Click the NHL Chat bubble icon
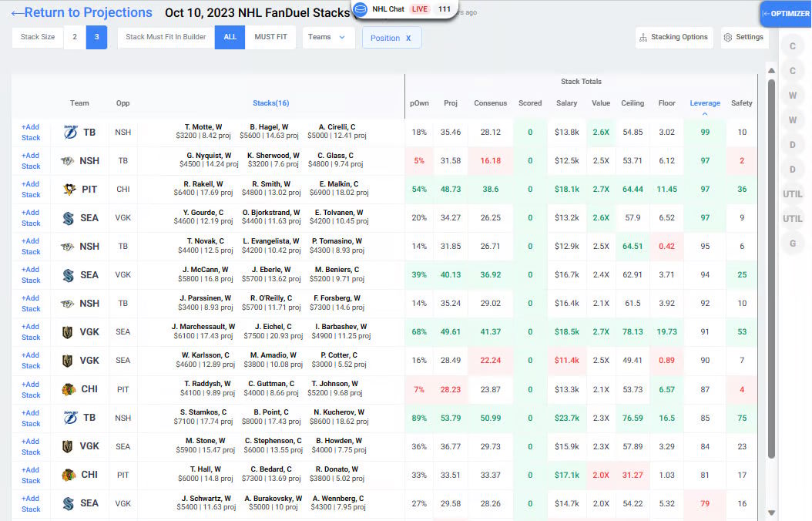 coord(361,8)
